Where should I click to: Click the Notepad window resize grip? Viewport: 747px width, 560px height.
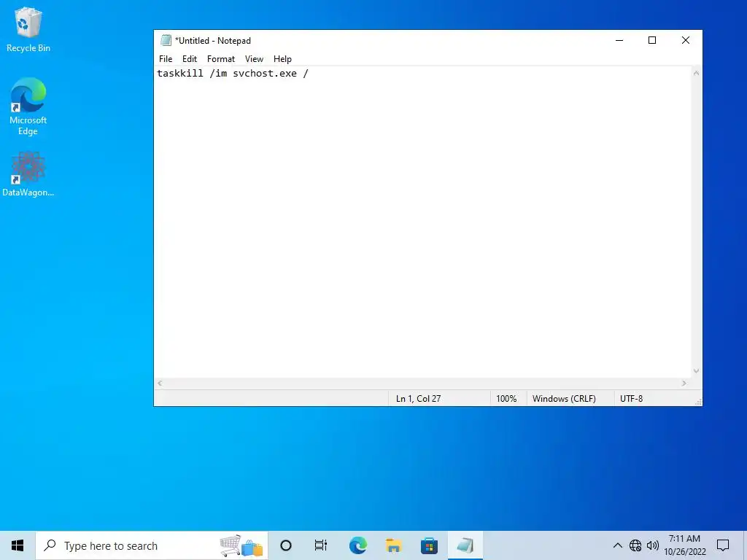[x=698, y=402]
